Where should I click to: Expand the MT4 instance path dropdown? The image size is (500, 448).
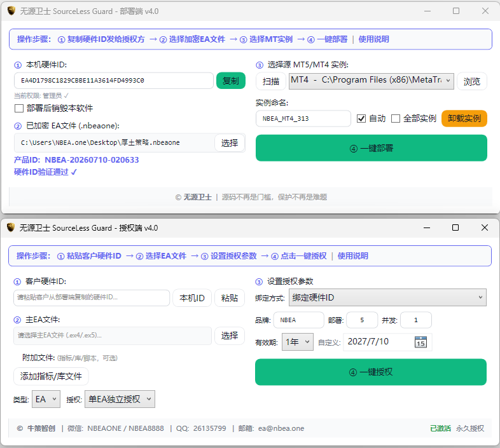coord(371,81)
